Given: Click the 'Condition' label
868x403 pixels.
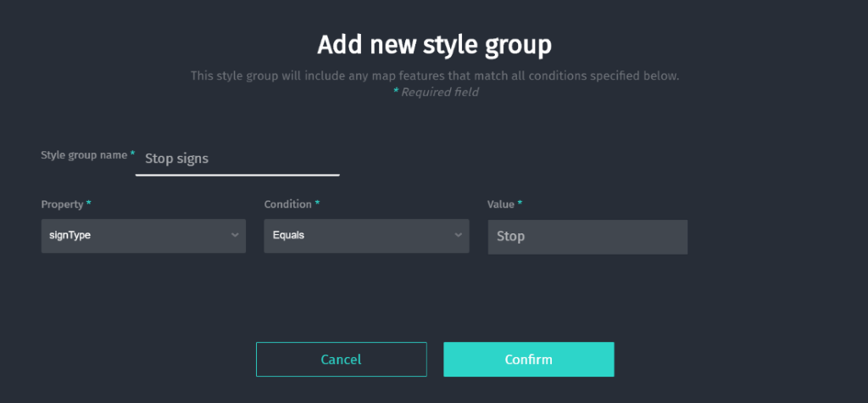Looking at the screenshot, I should click(288, 204).
